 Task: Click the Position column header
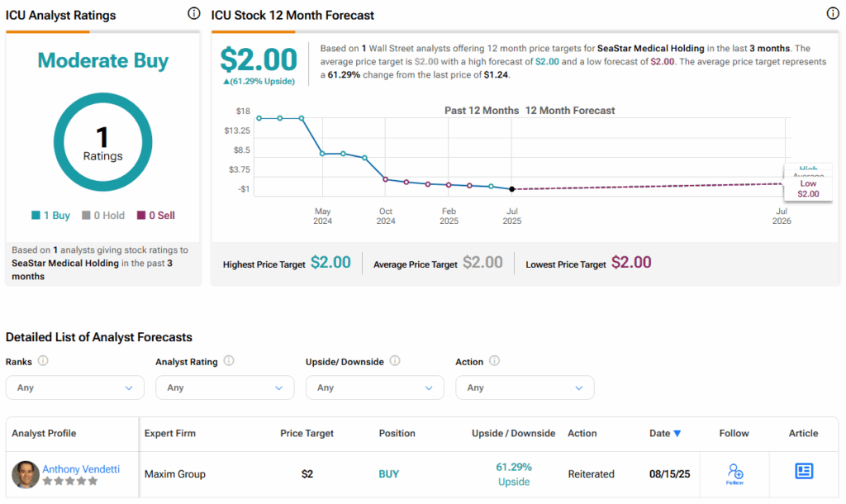point(397,433)
